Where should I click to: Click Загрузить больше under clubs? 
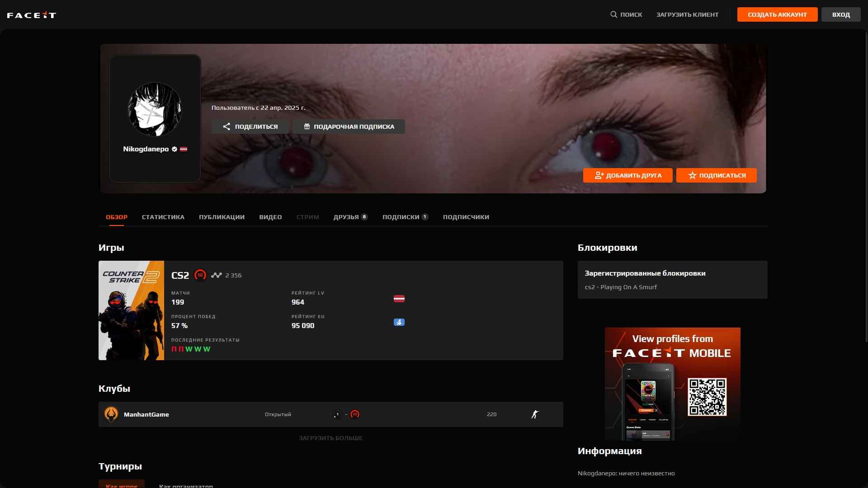(x=330, y=438)
